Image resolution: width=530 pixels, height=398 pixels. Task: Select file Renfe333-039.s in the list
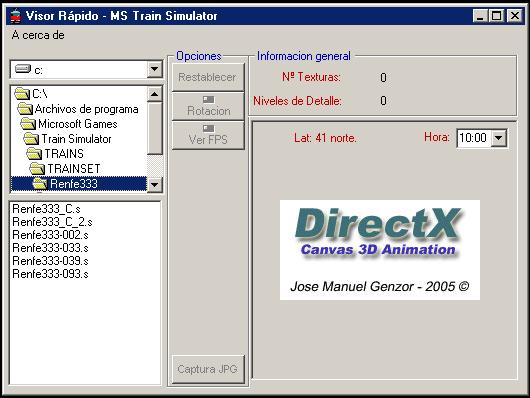point(50,261)
